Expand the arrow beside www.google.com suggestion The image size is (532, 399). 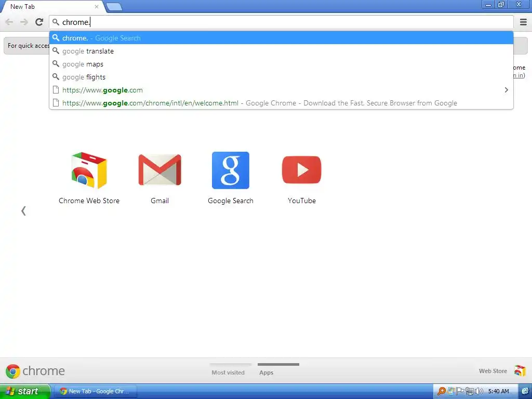506,90
